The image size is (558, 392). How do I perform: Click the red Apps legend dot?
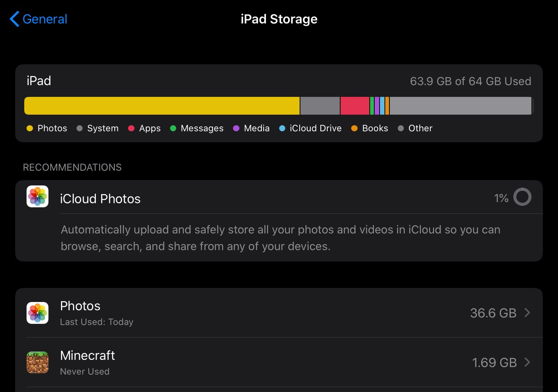(x=131, y=128)
